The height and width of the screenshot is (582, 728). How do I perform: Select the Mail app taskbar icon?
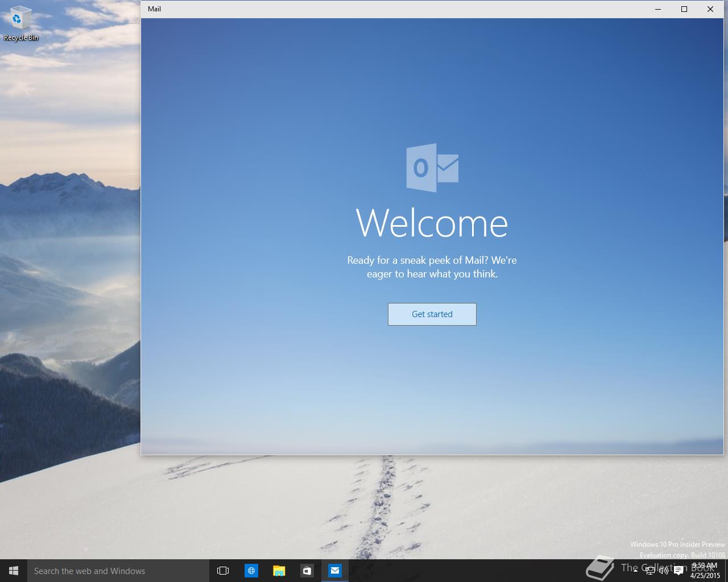[334, 571]
